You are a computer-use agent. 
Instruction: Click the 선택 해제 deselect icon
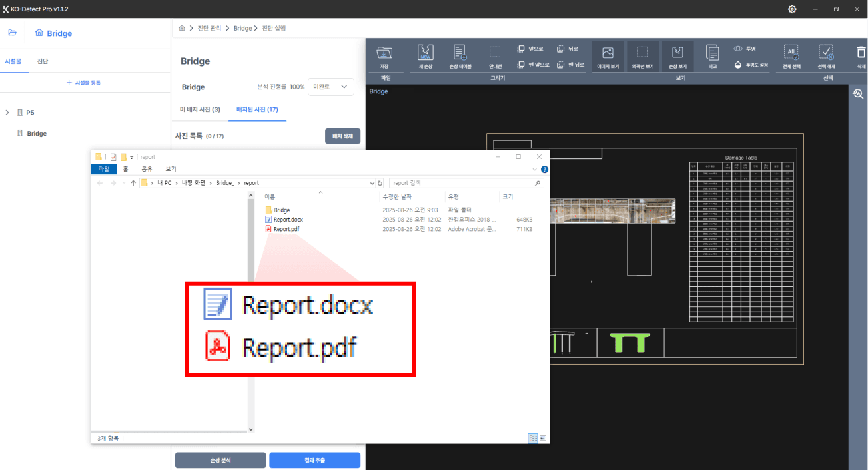click(x=825, y=53)
